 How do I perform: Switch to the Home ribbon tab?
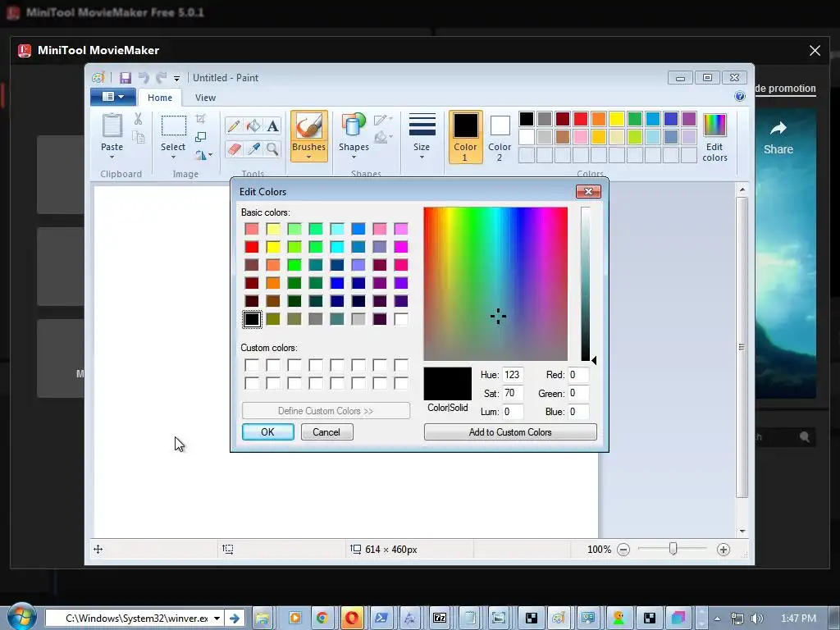(160, 98)
